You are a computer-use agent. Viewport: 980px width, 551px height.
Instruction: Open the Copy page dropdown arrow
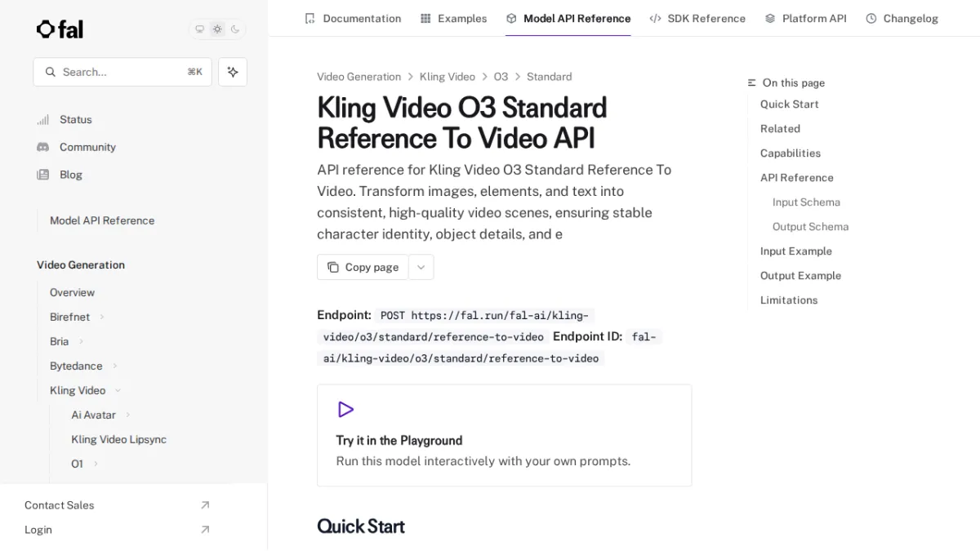click(421, 267)
